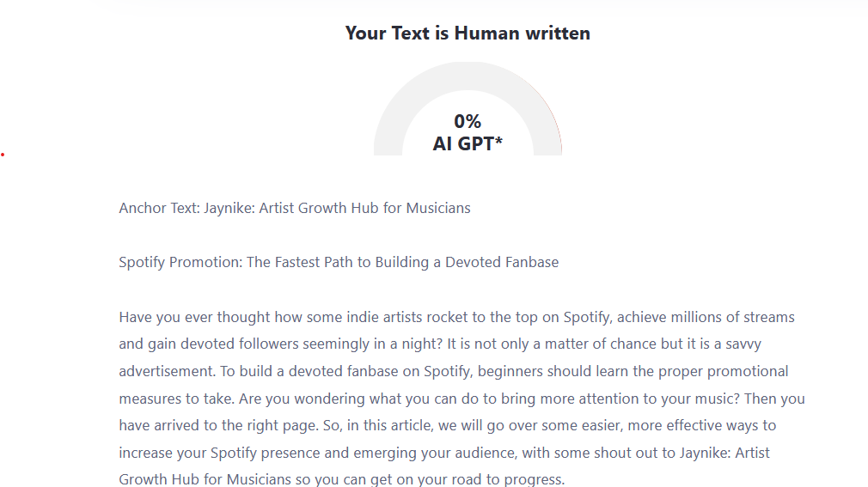Click the final line ending "road to progress."
Screen dimensions: 868x487
click(341, 479)
